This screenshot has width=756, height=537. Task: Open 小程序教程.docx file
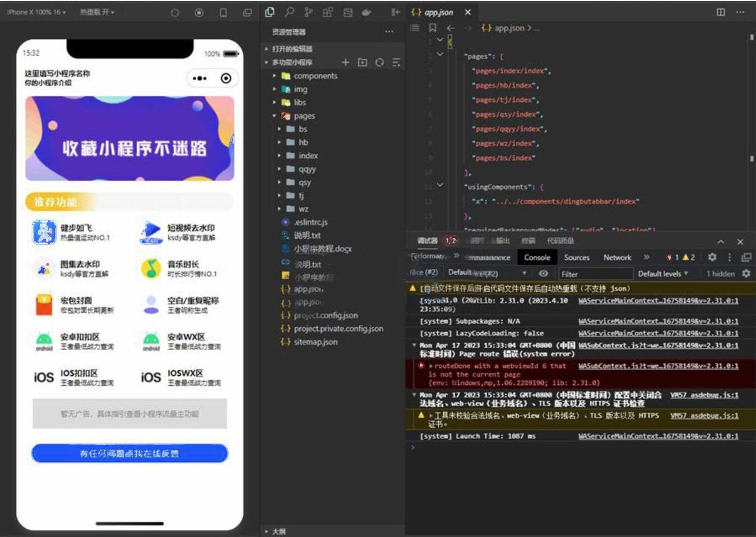[323, 249]
